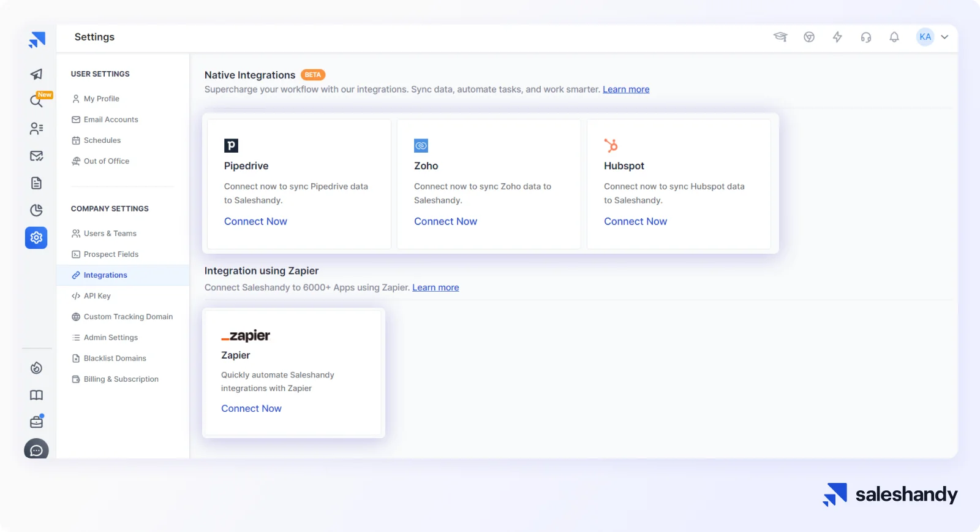
Task: Click the Zoho logo icon
Action: pos(421,145)
